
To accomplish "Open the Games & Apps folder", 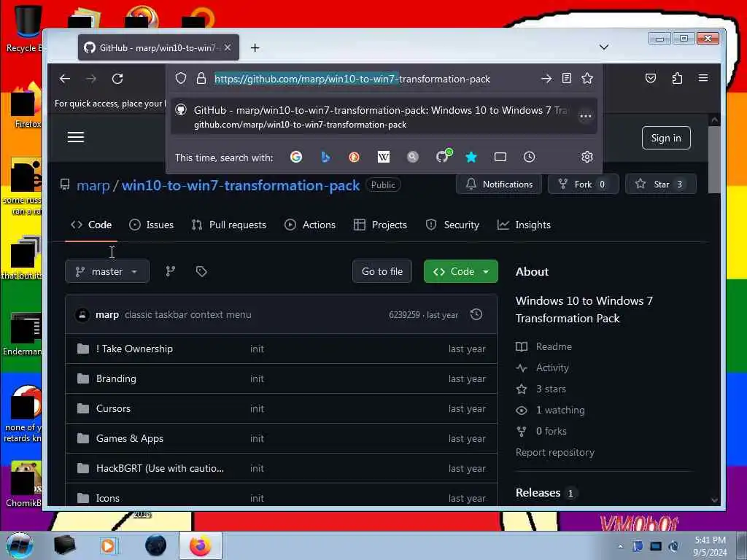I will click(130, 438).
